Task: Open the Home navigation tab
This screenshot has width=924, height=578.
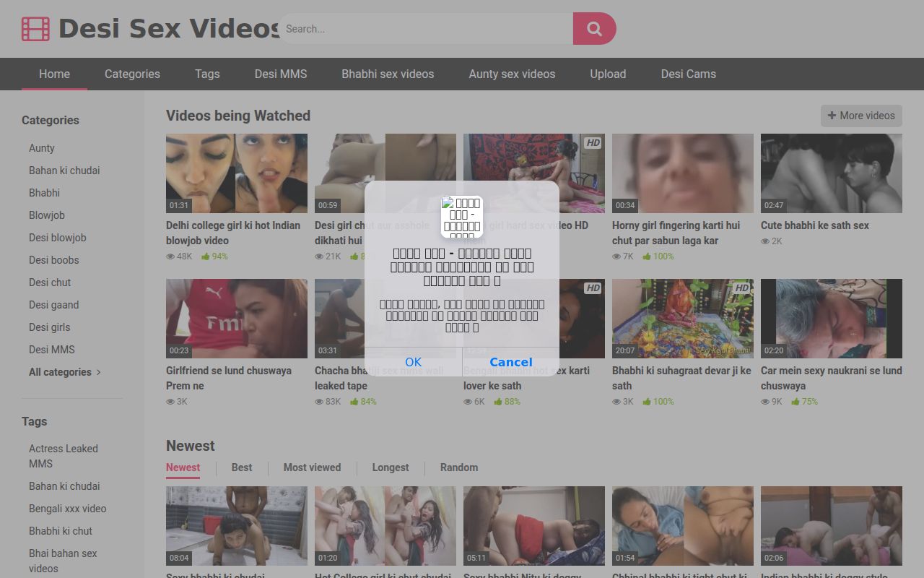Action: pyautogui.click(x=54, y=74)
